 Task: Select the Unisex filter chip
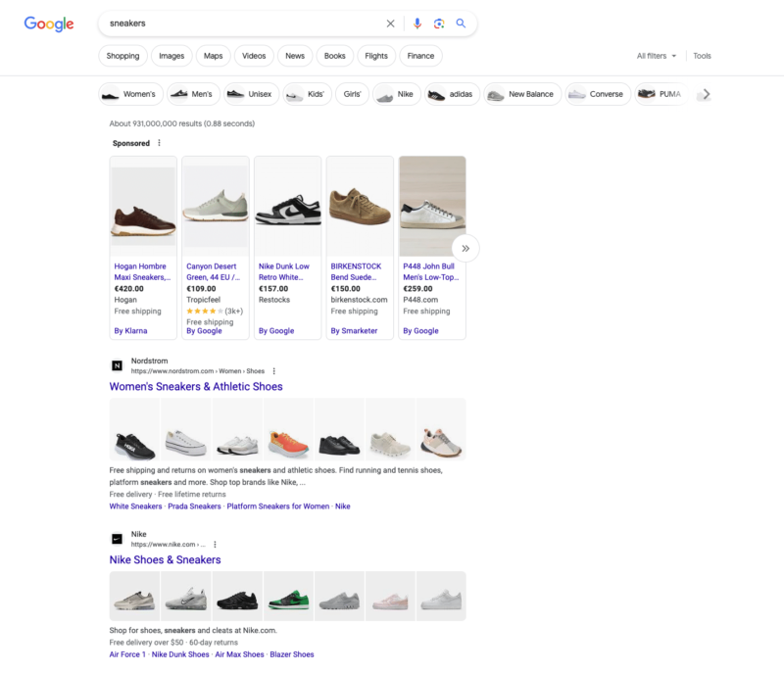coord(251,94)
